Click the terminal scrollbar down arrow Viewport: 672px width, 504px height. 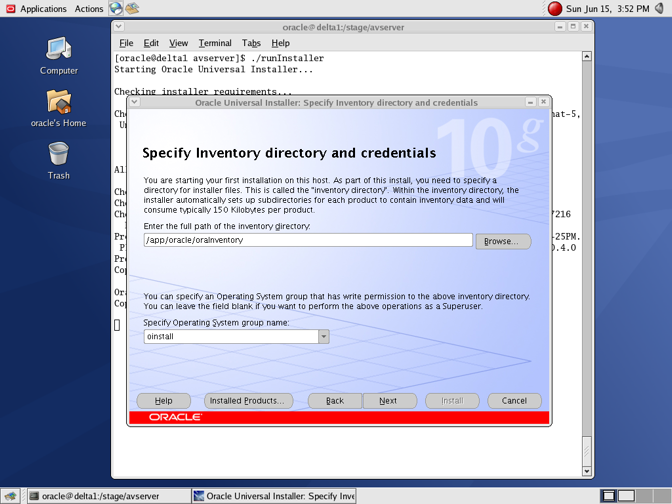click(x=587, y=471)
